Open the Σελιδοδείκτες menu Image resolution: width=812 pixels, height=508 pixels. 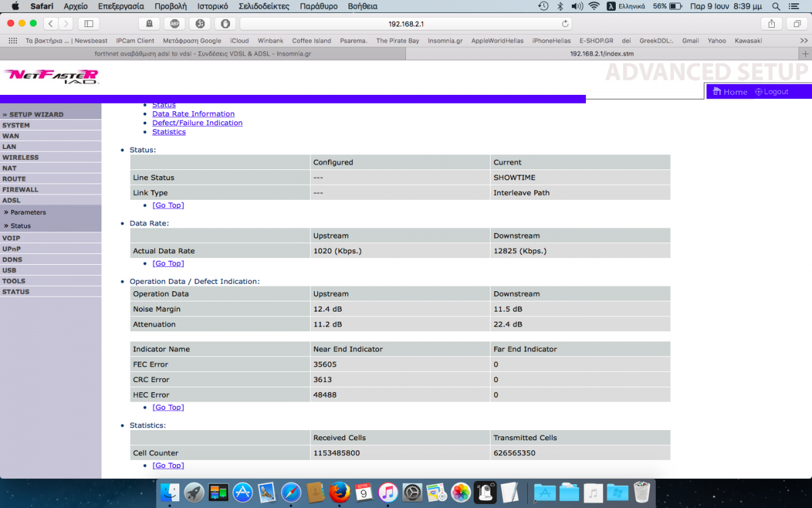click(x=264, y=6)
